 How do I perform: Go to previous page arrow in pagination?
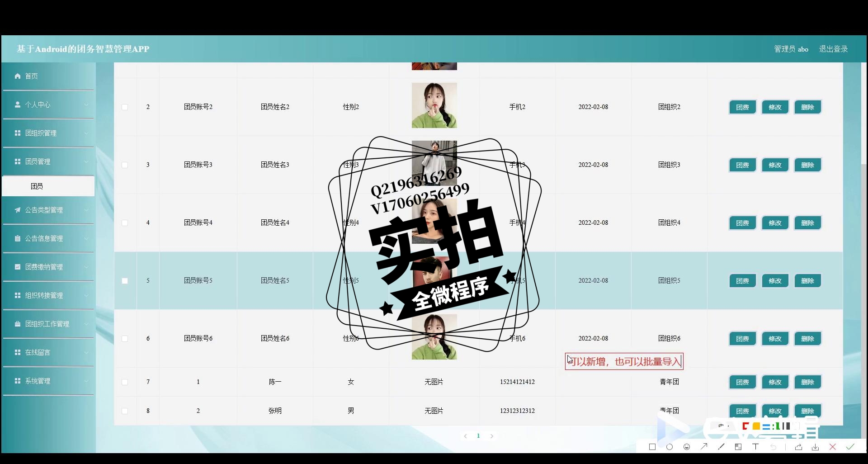(465, 436)
